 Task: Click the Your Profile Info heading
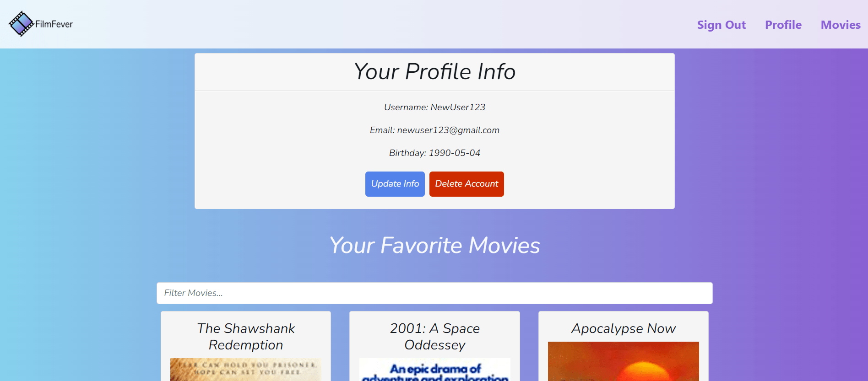pyautogui.click(x=434, y=72)
